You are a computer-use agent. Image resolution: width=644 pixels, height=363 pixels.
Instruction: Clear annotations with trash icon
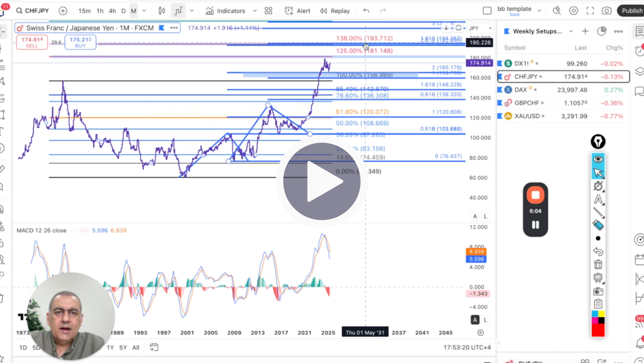click(x=598, y=264)
